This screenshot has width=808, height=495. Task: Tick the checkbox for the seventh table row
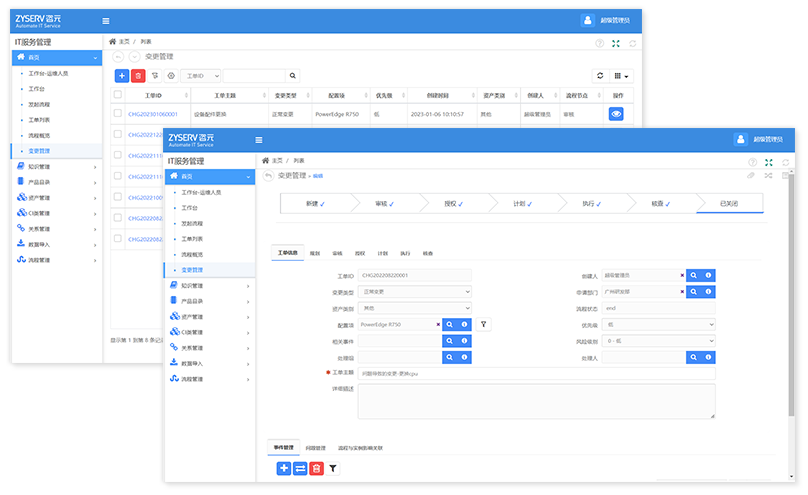117,238
